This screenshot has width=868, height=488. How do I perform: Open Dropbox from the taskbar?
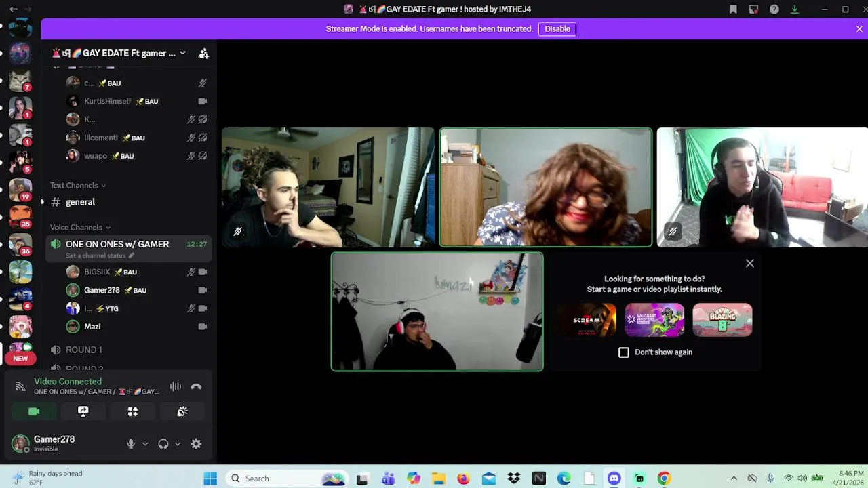(513, 479)
